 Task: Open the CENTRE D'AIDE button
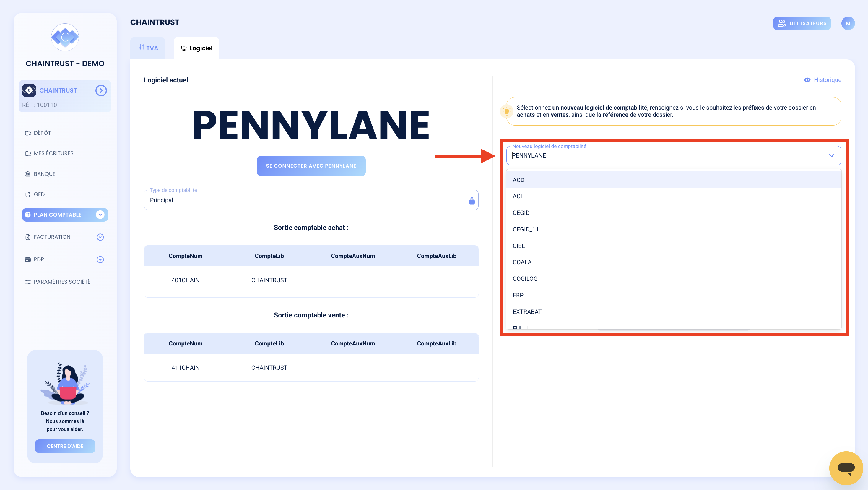point(65,446)
